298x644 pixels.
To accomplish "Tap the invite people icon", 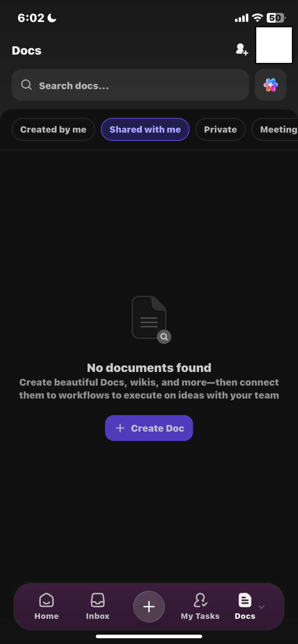I will click(x=242, y=50).
